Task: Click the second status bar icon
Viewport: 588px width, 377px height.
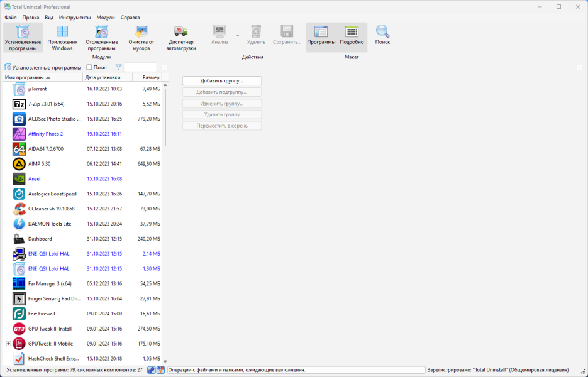Action: click(160, 370)
